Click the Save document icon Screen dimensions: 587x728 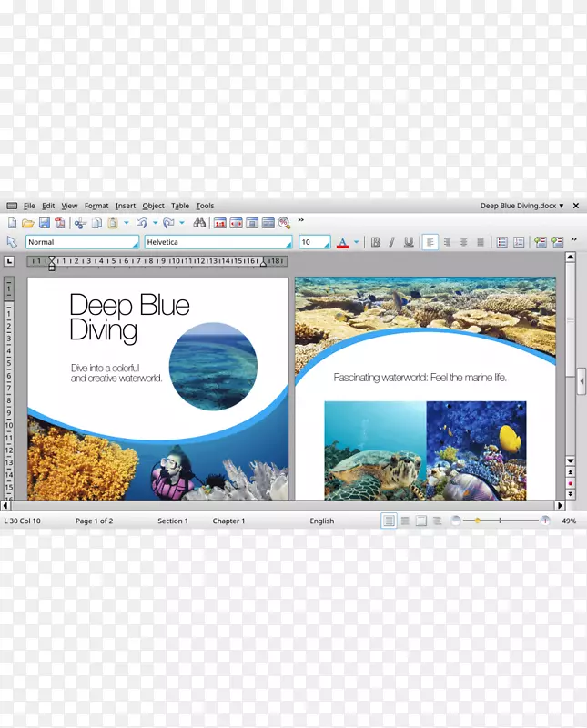(x=44, y=223)
